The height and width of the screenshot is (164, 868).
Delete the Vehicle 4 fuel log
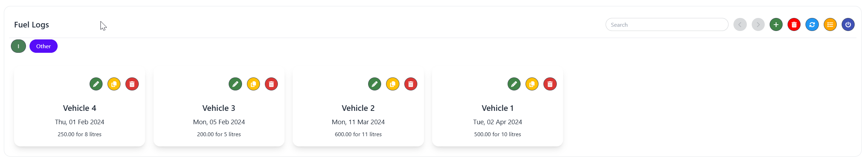coord(132,84)
